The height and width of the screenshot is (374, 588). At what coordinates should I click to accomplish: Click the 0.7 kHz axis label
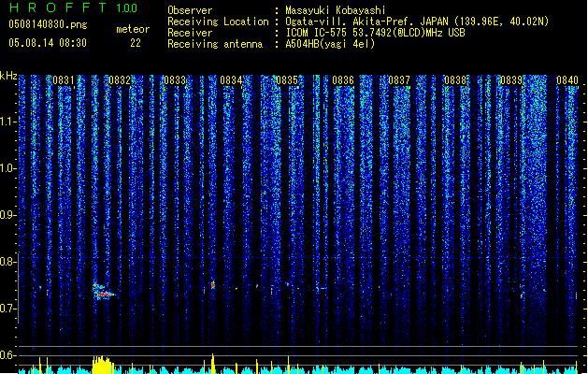coord(8,309)
